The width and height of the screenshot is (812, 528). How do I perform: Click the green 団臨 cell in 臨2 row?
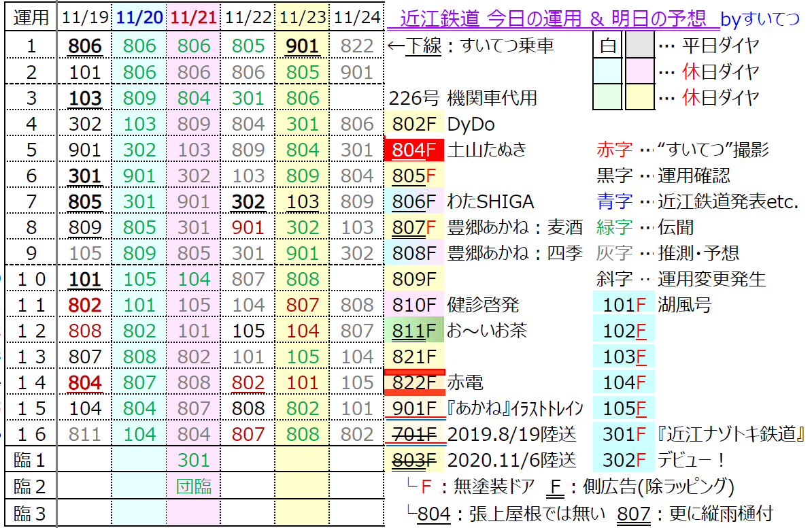pyautogui.click(x=194, y=486)
